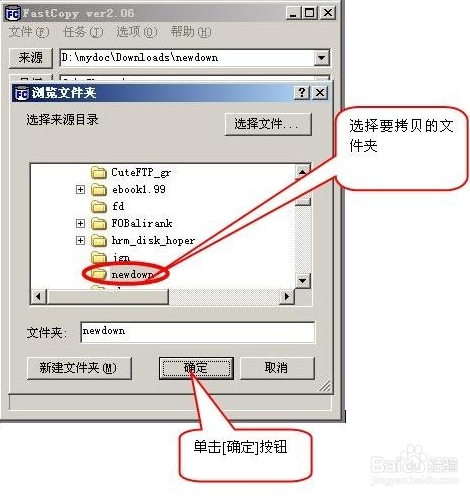Expand the ebook1.99 folder node
The width and height of the screenshot is (470, 501).
[80, 190]
